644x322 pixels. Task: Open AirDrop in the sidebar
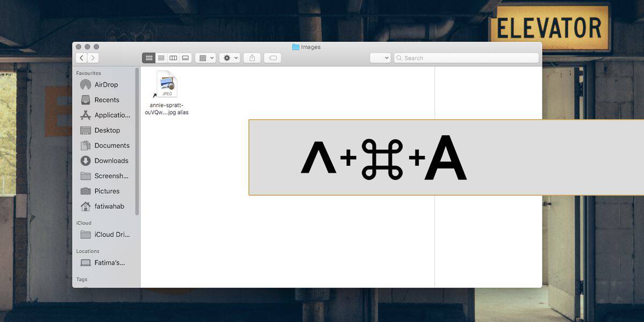click(105, 85)
